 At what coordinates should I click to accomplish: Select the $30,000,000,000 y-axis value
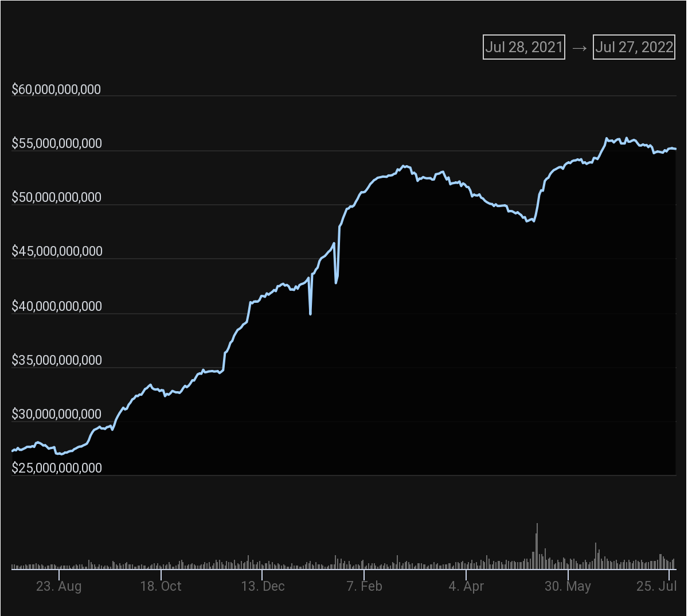56,414
